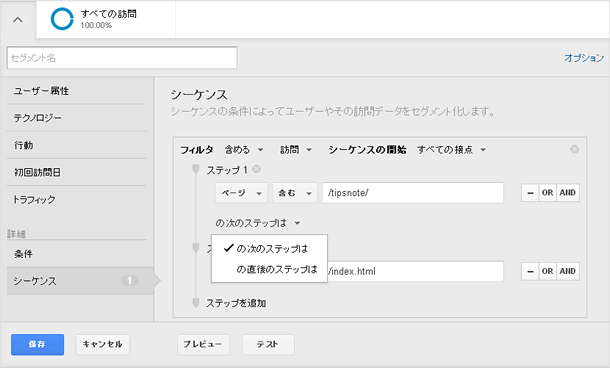Click the blue 保存 button

[37, 345]
